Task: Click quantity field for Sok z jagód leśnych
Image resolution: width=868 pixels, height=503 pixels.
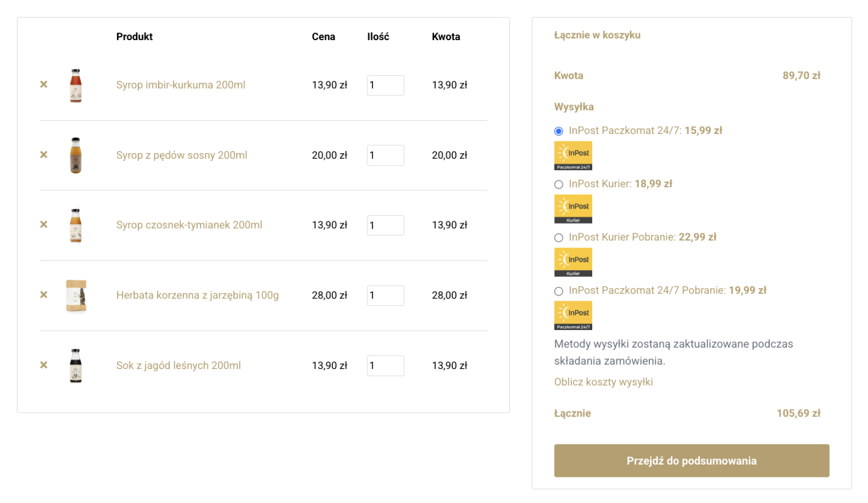Action: pos(385,366)
